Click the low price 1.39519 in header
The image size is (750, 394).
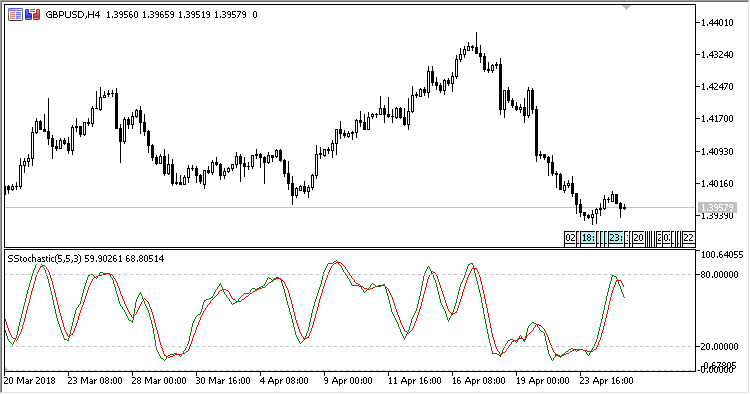pos(194,15)
